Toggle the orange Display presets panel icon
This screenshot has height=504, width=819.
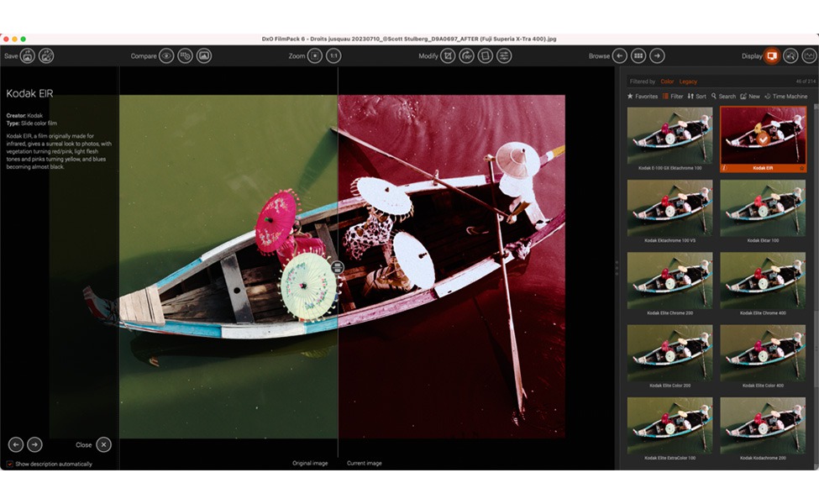[x=772, y=56]
